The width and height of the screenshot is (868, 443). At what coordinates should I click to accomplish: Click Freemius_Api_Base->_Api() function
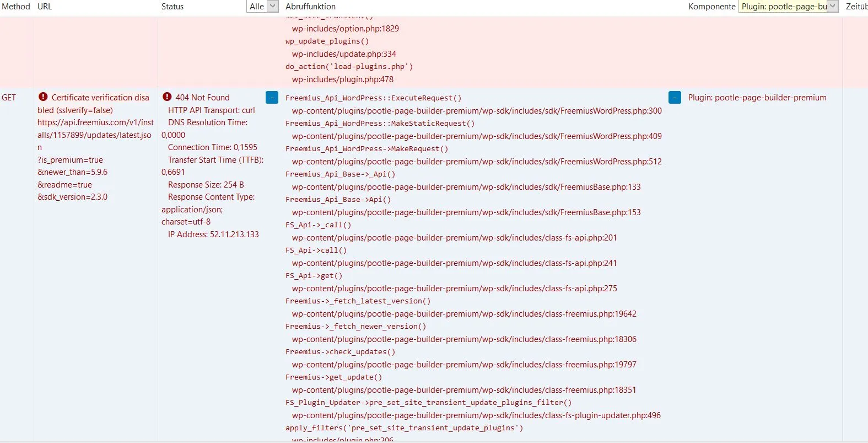coord(341,174)
